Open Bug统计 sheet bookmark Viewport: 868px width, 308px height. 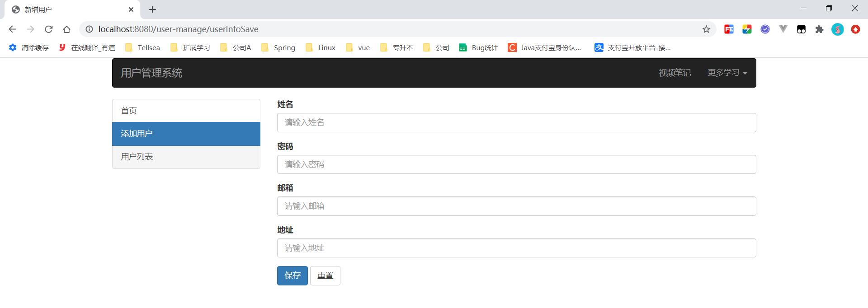pos(478,47)
